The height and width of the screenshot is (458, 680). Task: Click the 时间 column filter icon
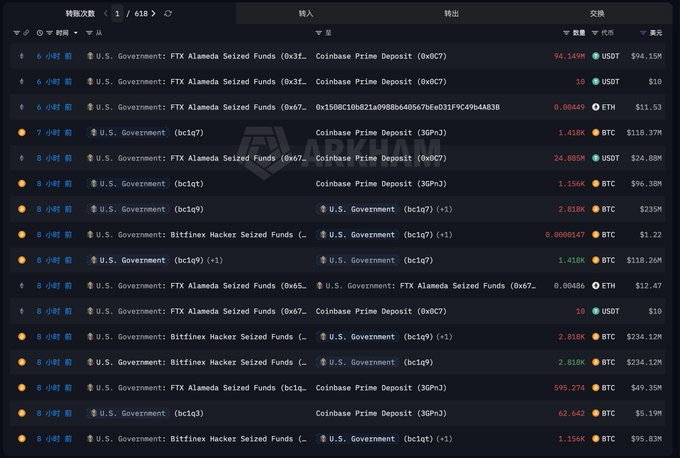49,33
